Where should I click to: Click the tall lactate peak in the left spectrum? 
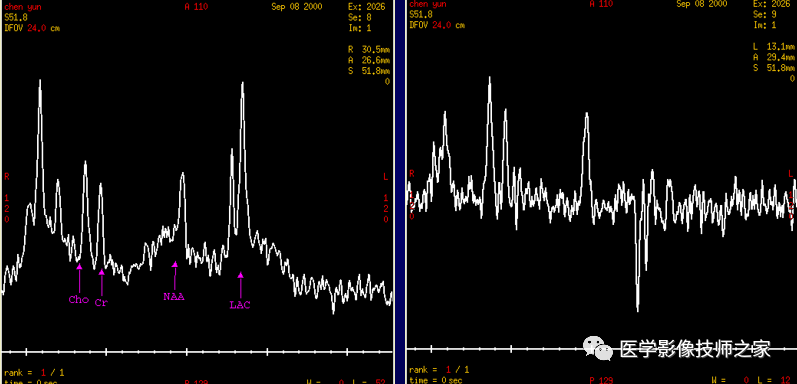click(x=242, y=102)
